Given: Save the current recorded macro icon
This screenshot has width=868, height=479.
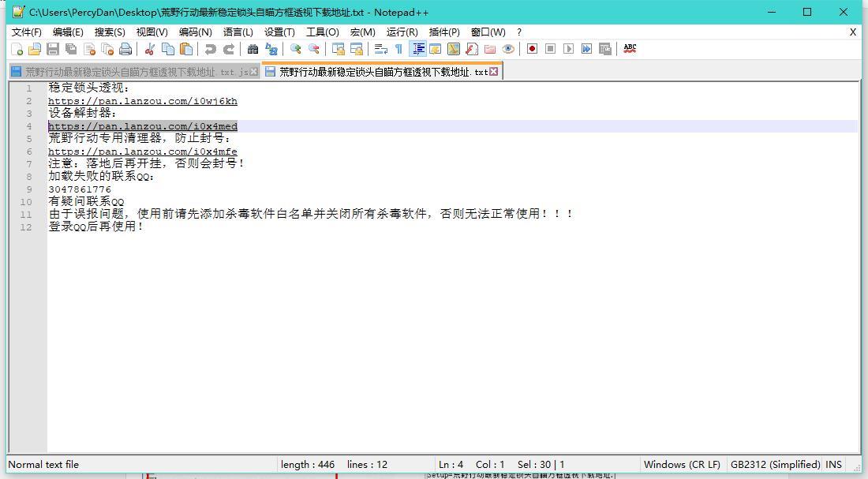Looking at the screenshot, I should pyautogui.click(x=605, y=49).
